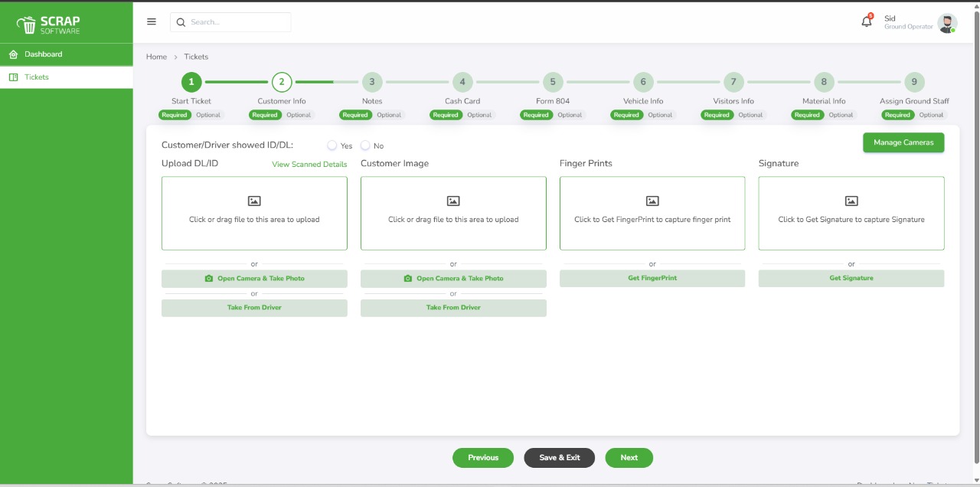Go to step 3 Notes
The image size is (980, 487).
pyautogui.click(x=372, y=82)
